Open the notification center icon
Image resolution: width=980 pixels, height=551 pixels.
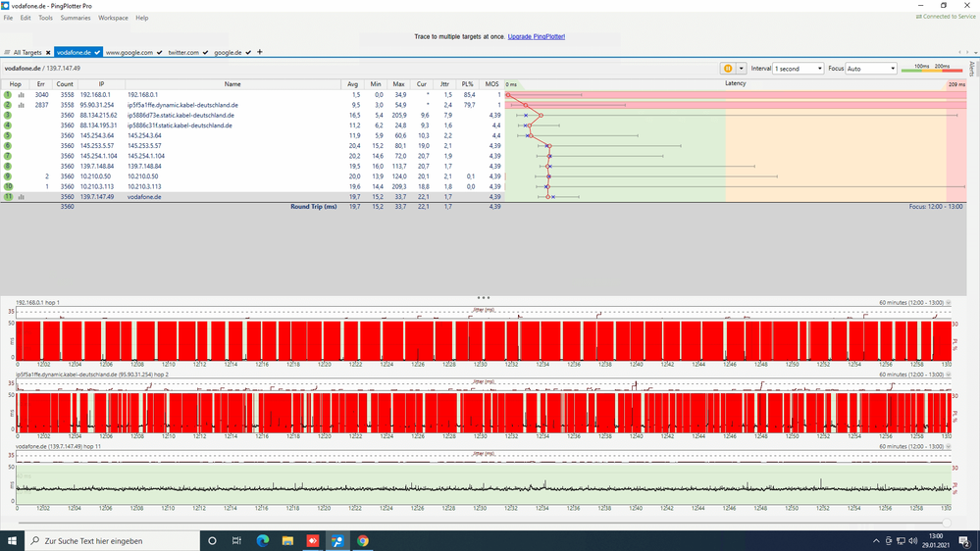click(964, 541)
